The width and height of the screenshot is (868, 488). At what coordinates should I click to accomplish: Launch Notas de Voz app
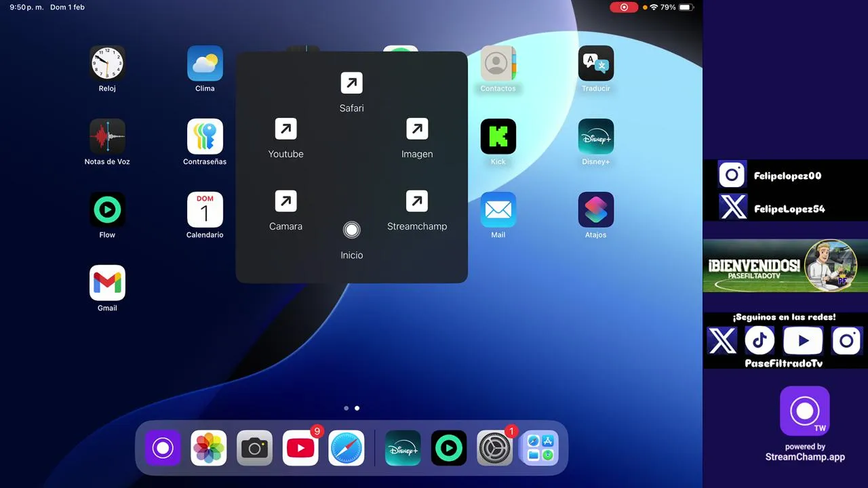coord(107,136)
